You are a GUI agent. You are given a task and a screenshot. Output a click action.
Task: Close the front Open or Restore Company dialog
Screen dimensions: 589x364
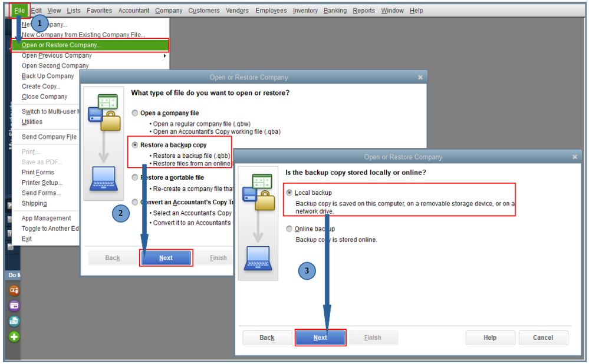click(x=575, y=157)
